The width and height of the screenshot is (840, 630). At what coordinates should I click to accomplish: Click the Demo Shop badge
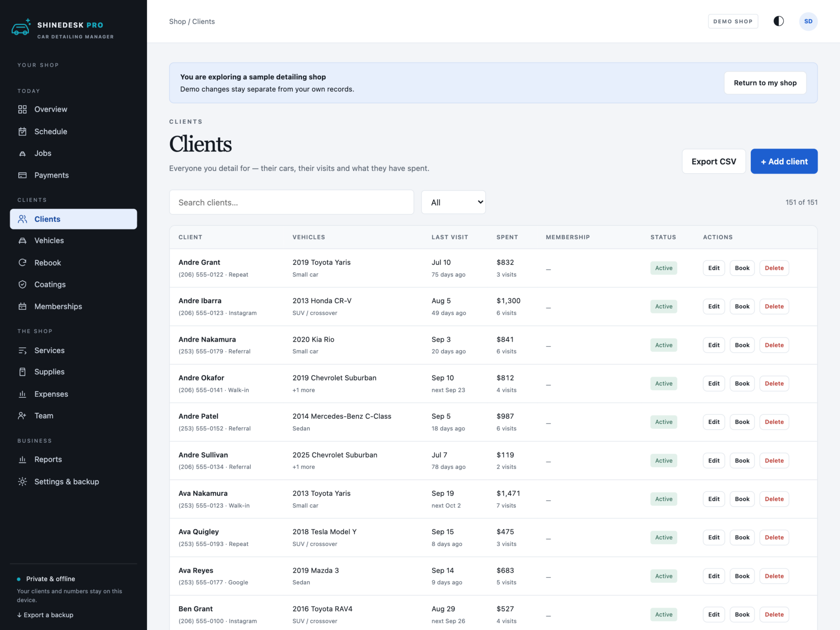click(733, 21)
